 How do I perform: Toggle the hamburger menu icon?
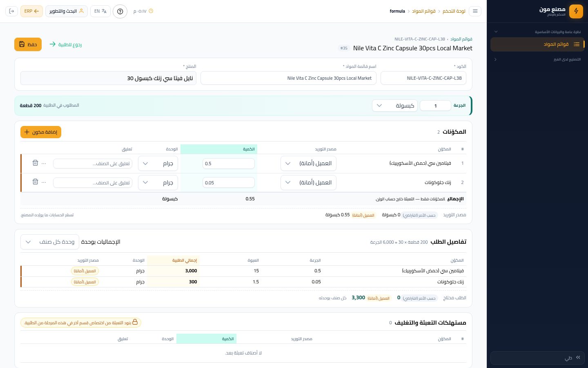(475, 11)
